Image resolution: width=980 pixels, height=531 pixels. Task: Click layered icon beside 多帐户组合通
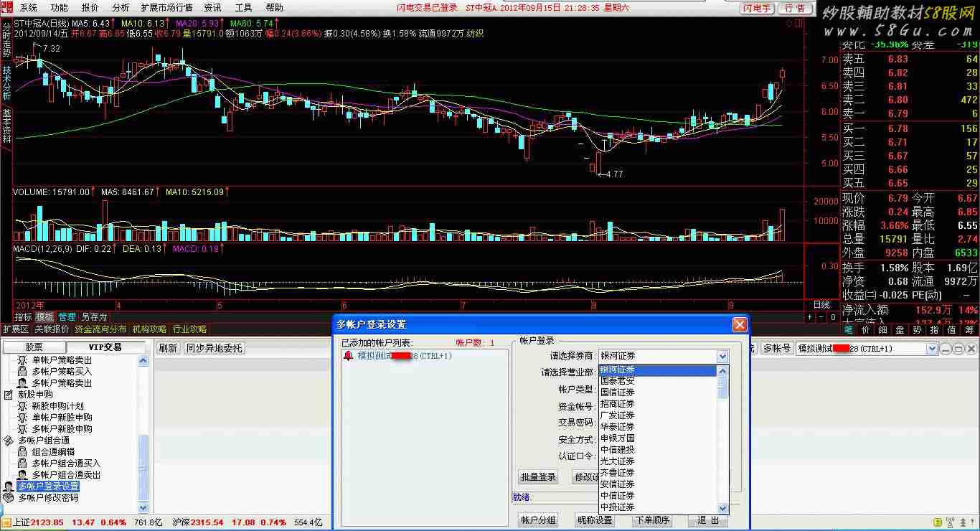[9, 440]
